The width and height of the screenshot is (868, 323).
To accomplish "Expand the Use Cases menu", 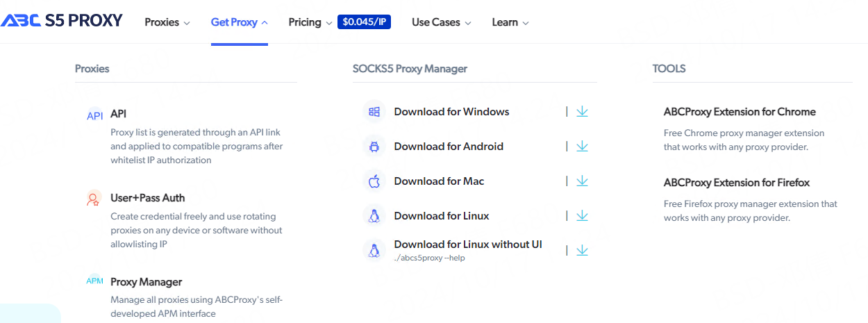I will click(441, 22).
